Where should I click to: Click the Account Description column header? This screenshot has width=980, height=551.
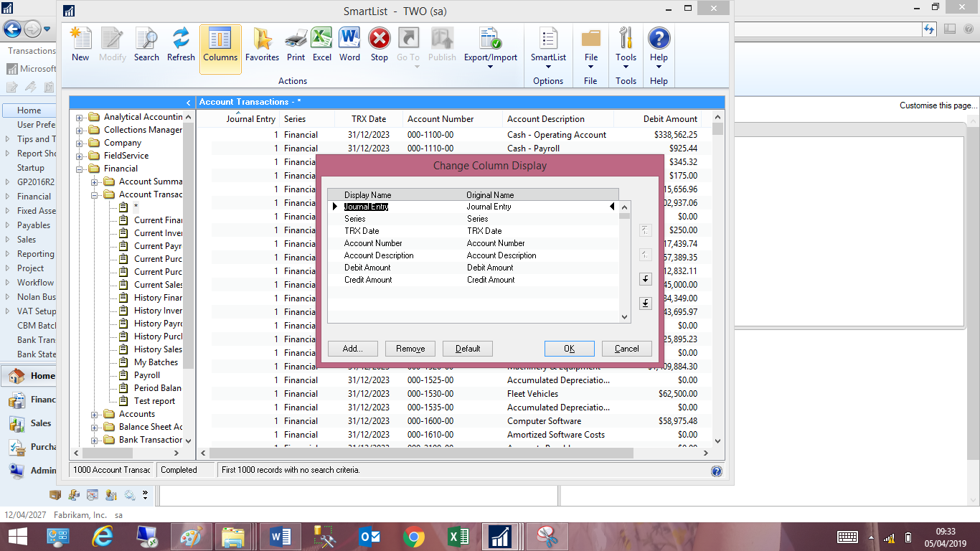pyautogui.click(x=557, y=119)
